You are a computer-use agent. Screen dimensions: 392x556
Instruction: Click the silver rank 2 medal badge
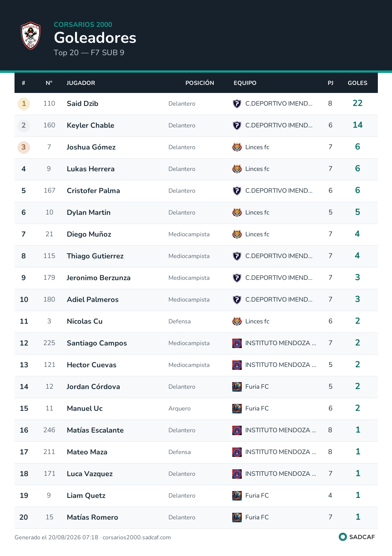(x=24, y=126)
